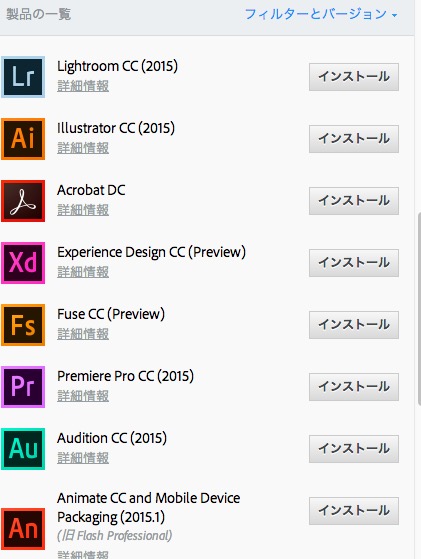Image resolution: width=421 pixels, height=559 pixels.
Task: Click the Illustrator CC Ai icon
Action: 23,139
